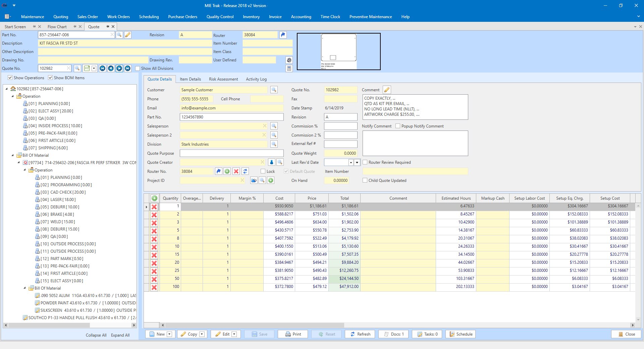Viewport: 644px width, 349px height.
Task: Go to the last quote record
Action: pyautogui.click(x=128, y=68)
